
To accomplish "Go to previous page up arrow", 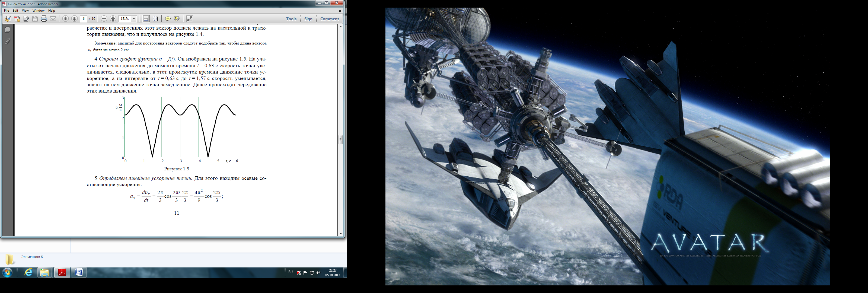I will click(x=65, y=19).
